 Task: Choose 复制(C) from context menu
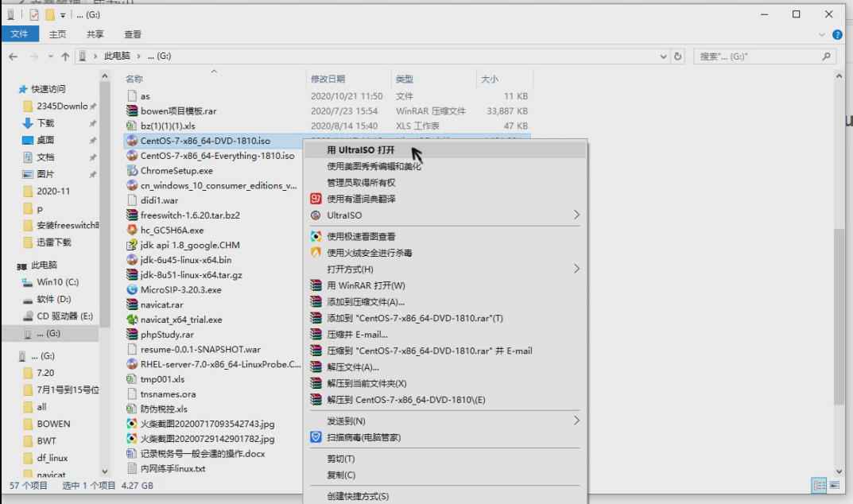pos(444,475)
